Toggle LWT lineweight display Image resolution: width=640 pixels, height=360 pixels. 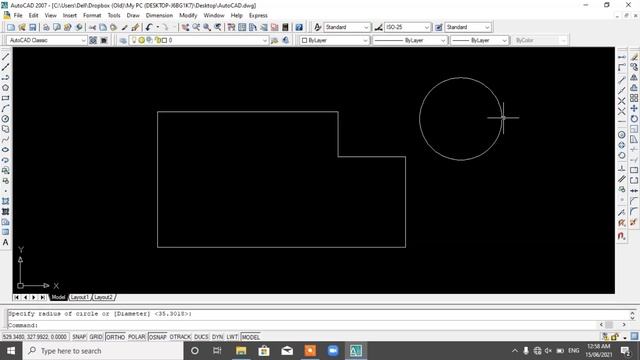[x=232, y=337]
